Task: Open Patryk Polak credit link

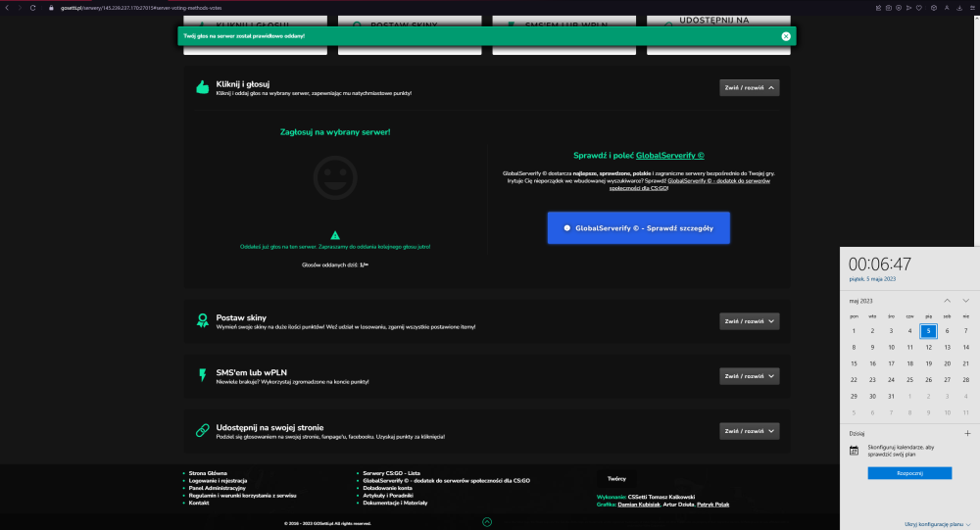Action: [713, 505]
